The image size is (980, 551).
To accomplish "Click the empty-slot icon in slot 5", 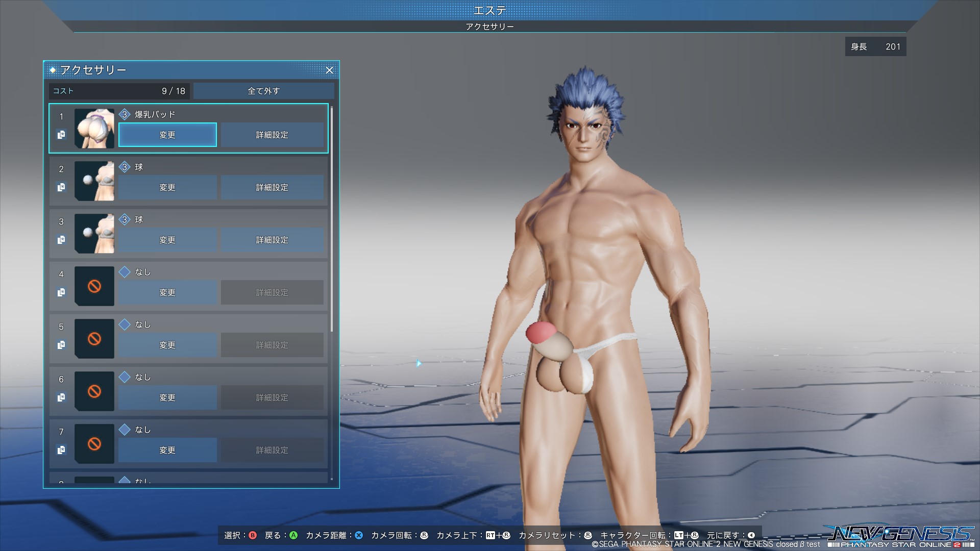I will pyautogui.click(x=94, y=339).
